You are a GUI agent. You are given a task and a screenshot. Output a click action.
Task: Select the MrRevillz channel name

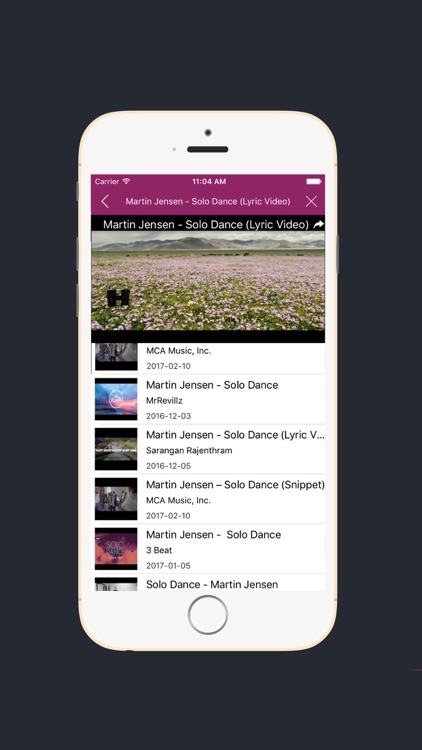point(164,401)
